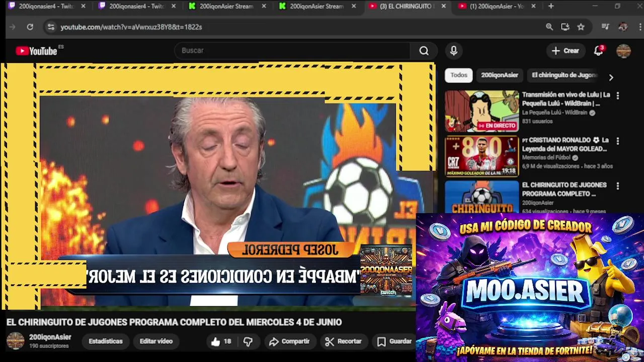644x362 pixels.
Task: Open La Pequeña Lulú live thumbnail
Action: click(481, 111)
